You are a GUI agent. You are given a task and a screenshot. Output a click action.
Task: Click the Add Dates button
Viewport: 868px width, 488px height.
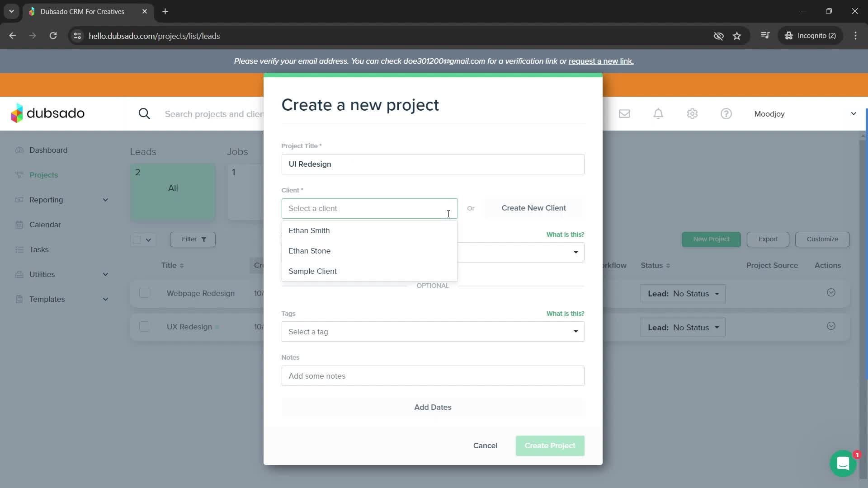tap(433, 407)
